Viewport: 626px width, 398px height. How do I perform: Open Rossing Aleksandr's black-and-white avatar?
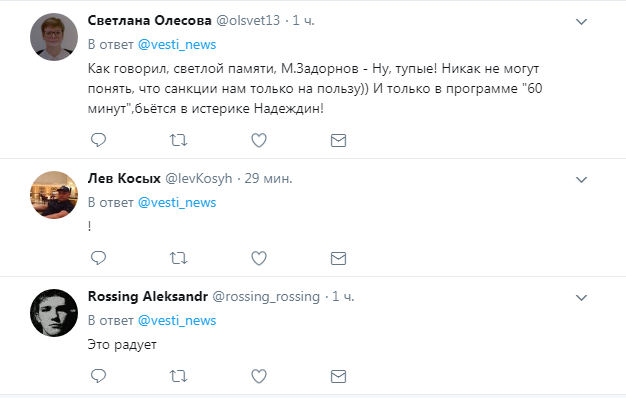coord(54,313)
